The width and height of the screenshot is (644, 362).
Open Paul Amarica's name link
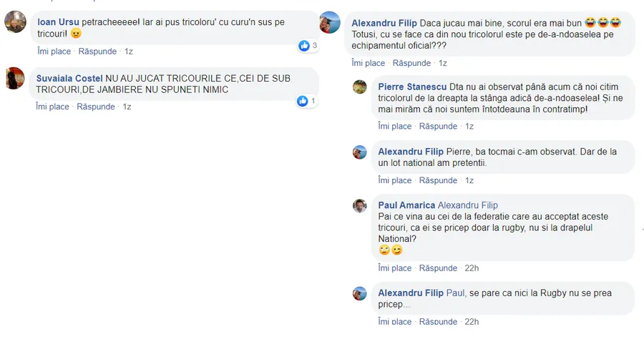pos(406,205)
